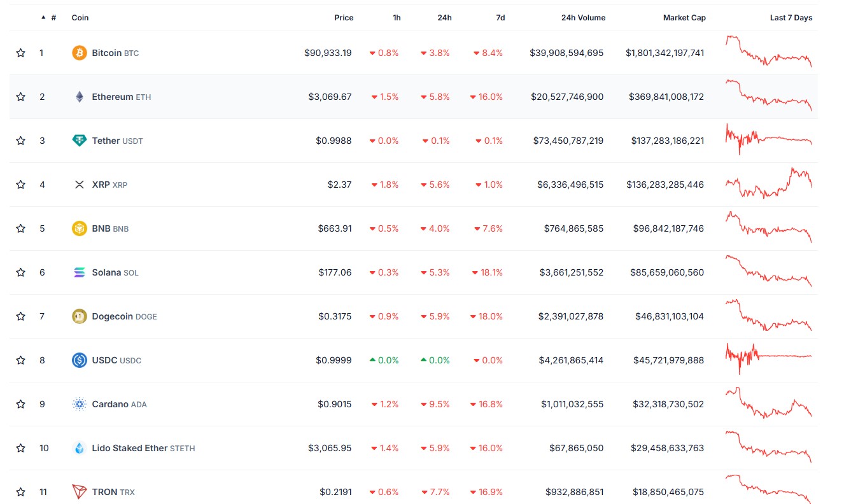This screenshot has height=504, width=844.
Task: Open the TRON TRX link
Action: (x=113, y=492)
